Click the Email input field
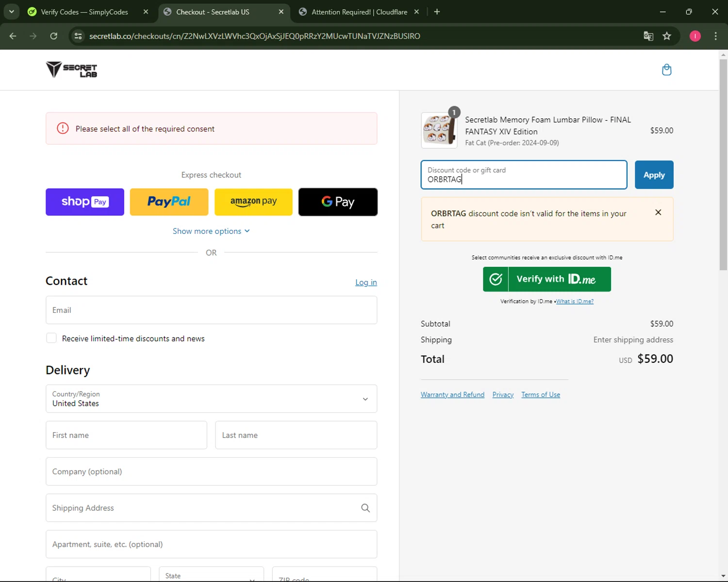This screenshot has width=728, height=582. point(211,310)
